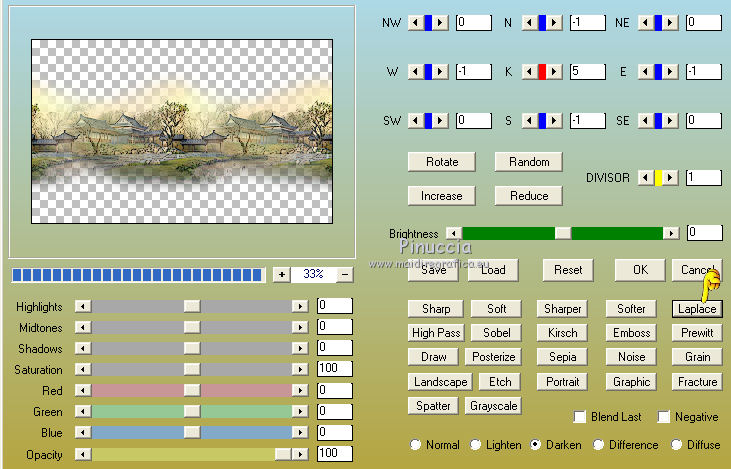This screenshot has width=731, height=469.
Task: Increase the E value with right arrow
Action: coord(670,72)
